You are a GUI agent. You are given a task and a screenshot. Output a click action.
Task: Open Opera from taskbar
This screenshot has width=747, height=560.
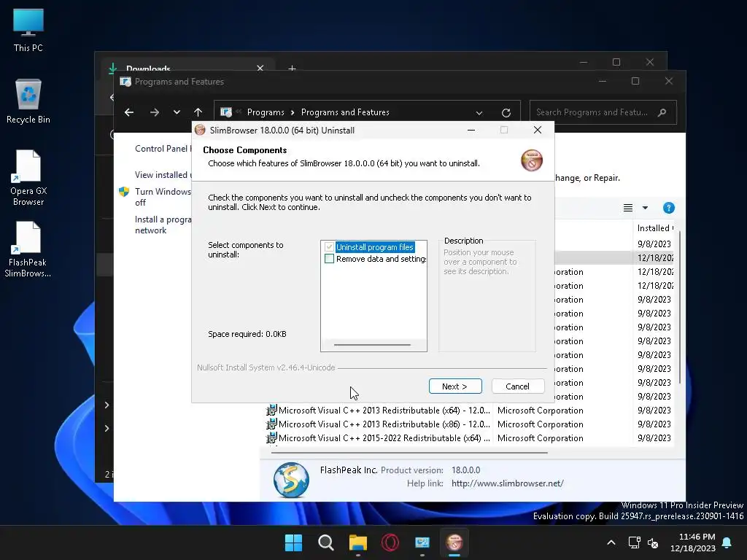point(390,542)
